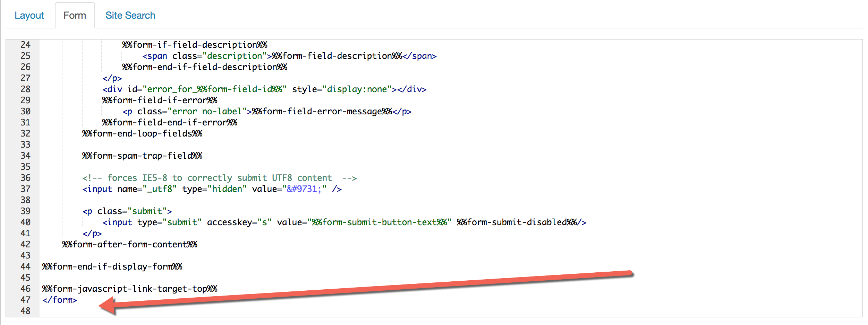Click the hidden _utf8 input tag line

(212, 189)
